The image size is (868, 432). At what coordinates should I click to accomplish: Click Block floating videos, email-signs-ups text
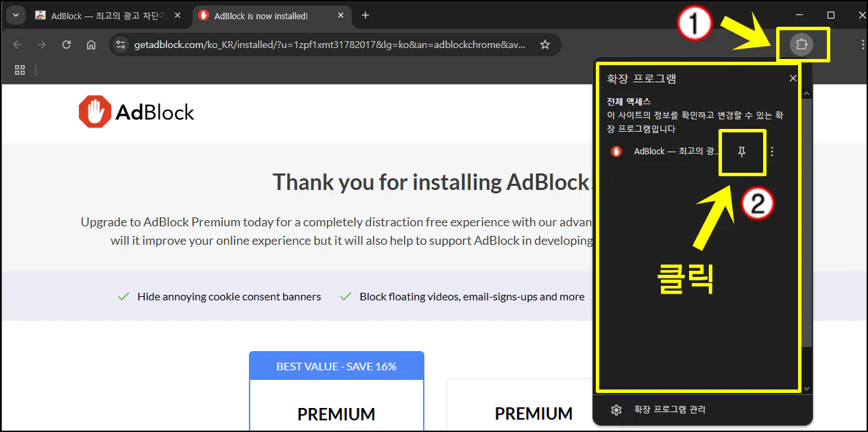[472, 297]
